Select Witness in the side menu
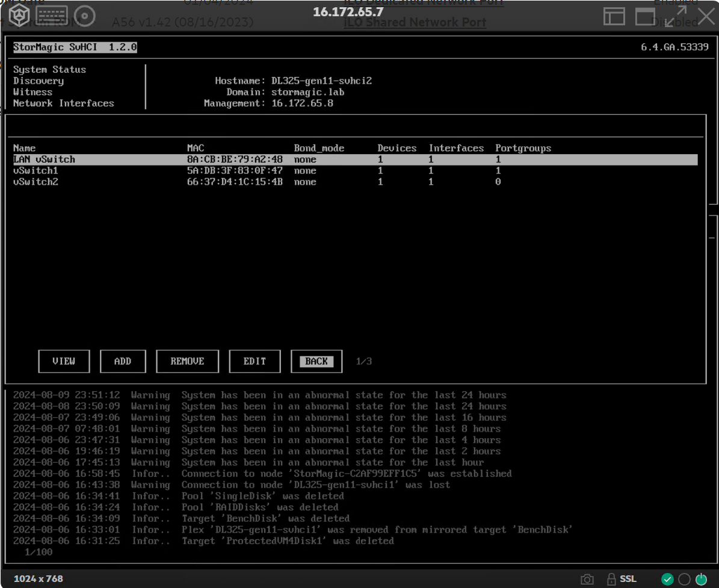Viewport: 719px width, 588px height. pyautogui.click(x=32, y=91)
